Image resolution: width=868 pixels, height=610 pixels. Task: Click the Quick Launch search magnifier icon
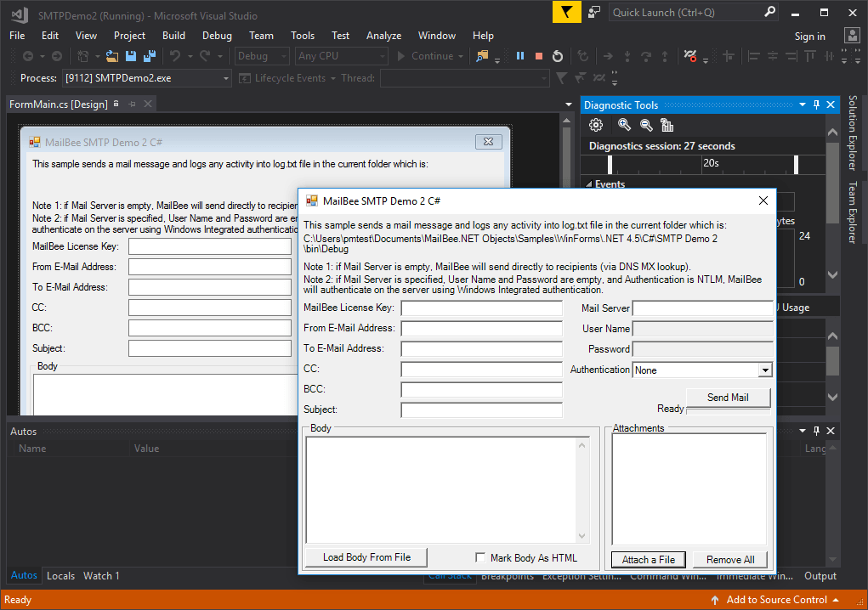pos(769,12)
